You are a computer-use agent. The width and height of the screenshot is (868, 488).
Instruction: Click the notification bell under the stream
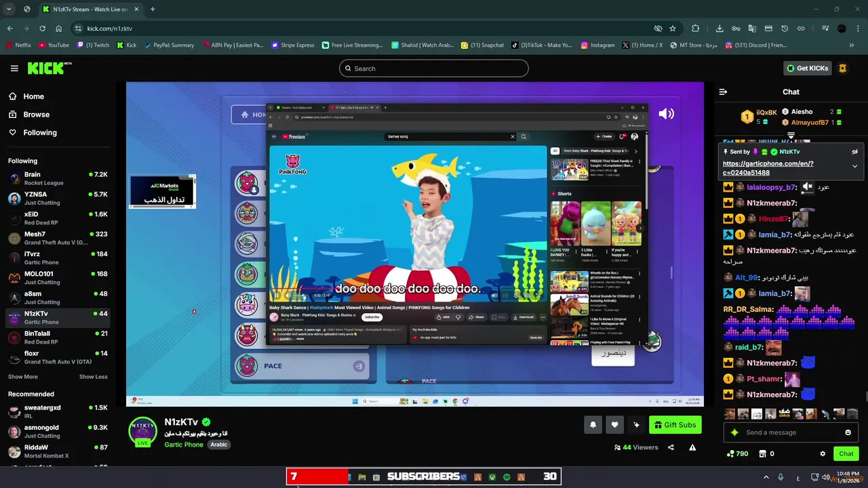coord(593,425)
